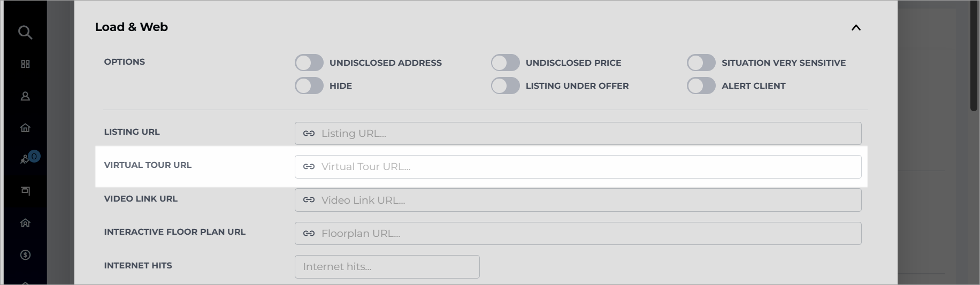Collapse the Load & Web section
This screenshot has height=285, width=980.
pyautogui.click(x=856, y=28)
